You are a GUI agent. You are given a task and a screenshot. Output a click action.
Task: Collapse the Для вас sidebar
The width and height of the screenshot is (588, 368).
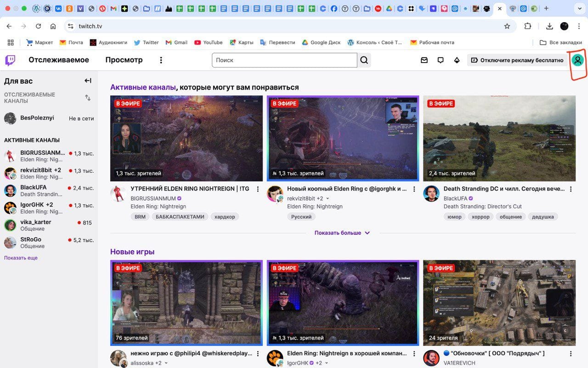(x=88, y=81)
